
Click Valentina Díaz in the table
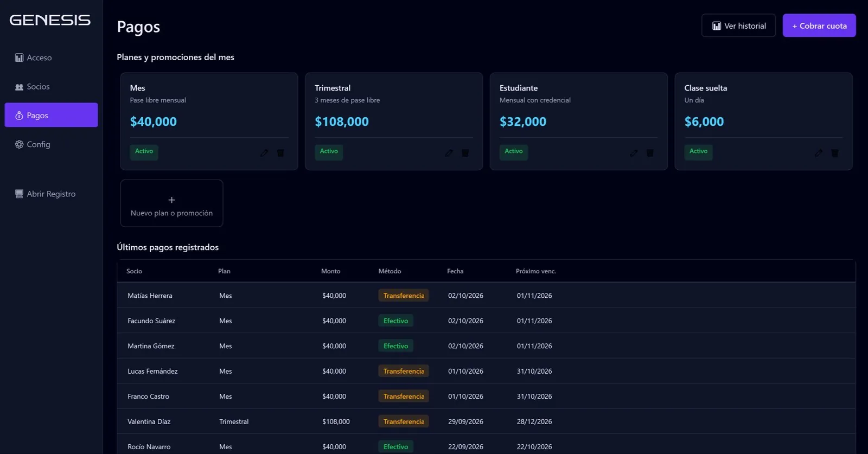tap(149, 421)
